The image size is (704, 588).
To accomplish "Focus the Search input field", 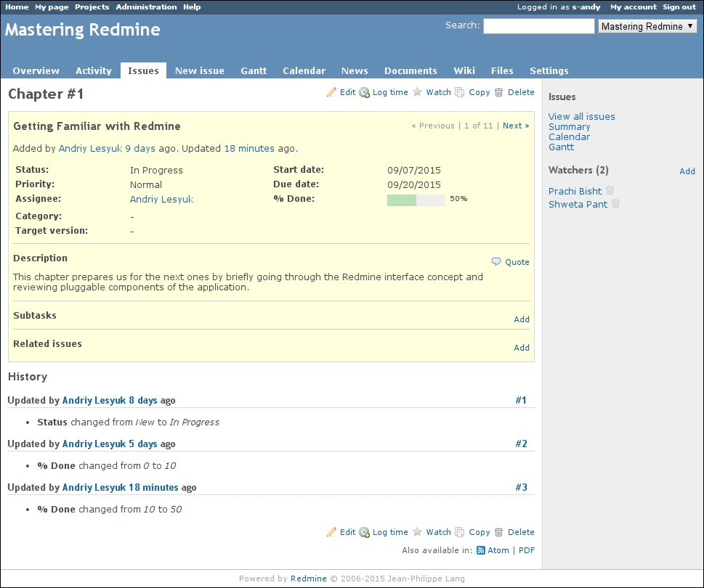I will pyautogui.click(x=539, y=26).
